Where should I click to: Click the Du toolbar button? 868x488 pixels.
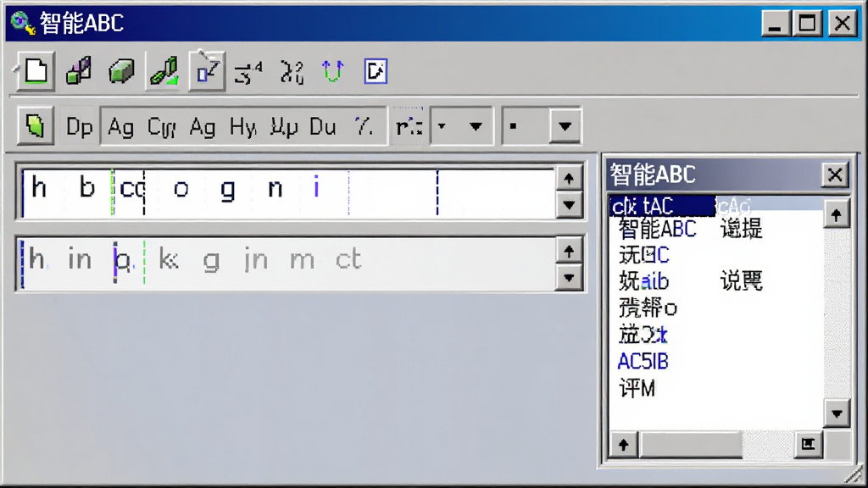[323, 127]
